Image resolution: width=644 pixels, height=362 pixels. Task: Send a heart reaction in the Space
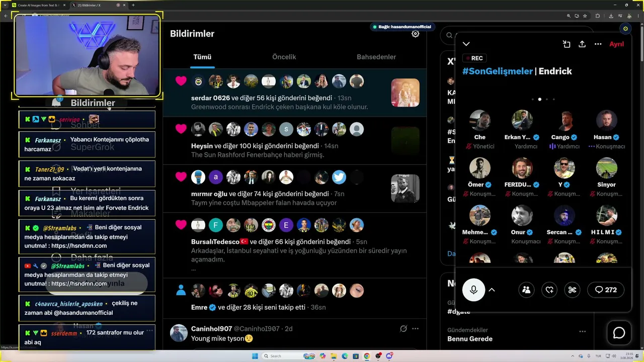coord(549,290)
